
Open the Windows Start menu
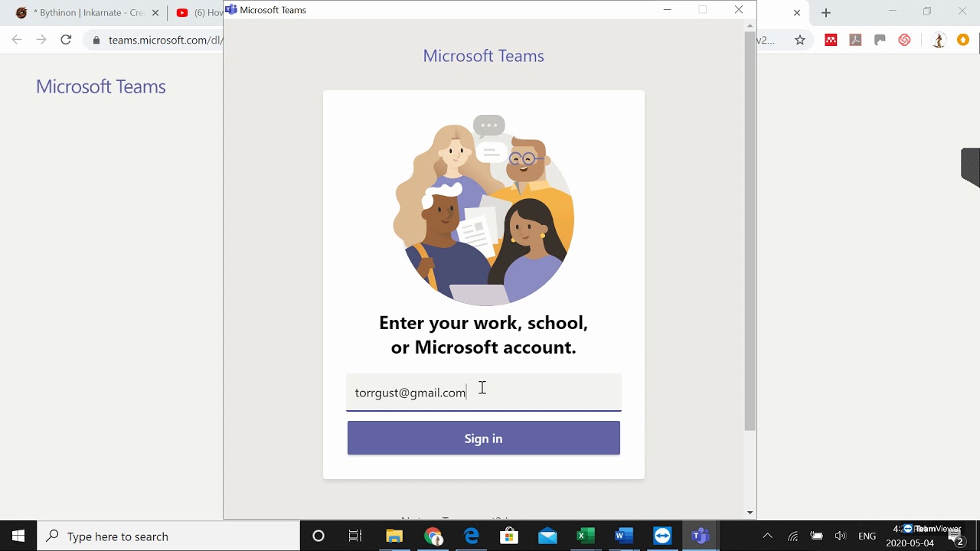coord(18,536)
